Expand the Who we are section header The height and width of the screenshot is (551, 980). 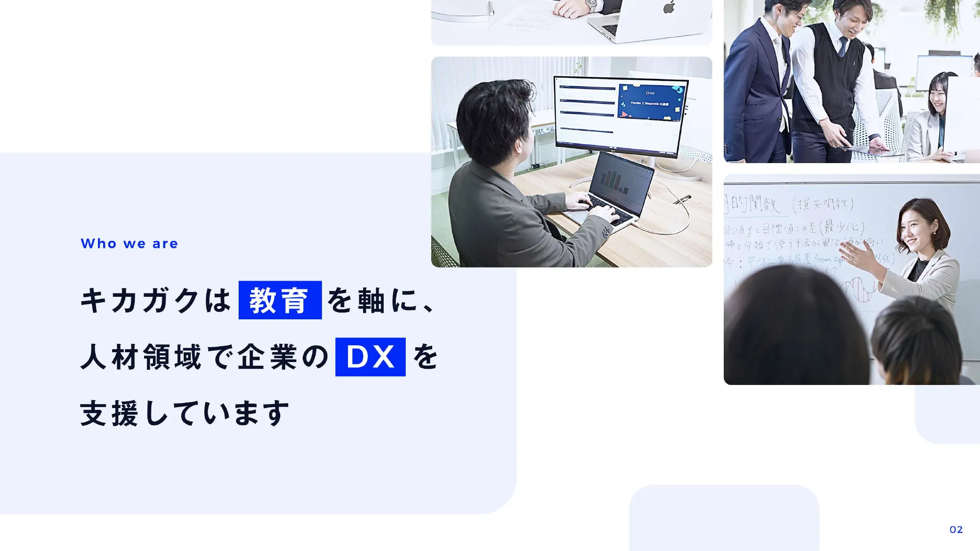[129, 243]
